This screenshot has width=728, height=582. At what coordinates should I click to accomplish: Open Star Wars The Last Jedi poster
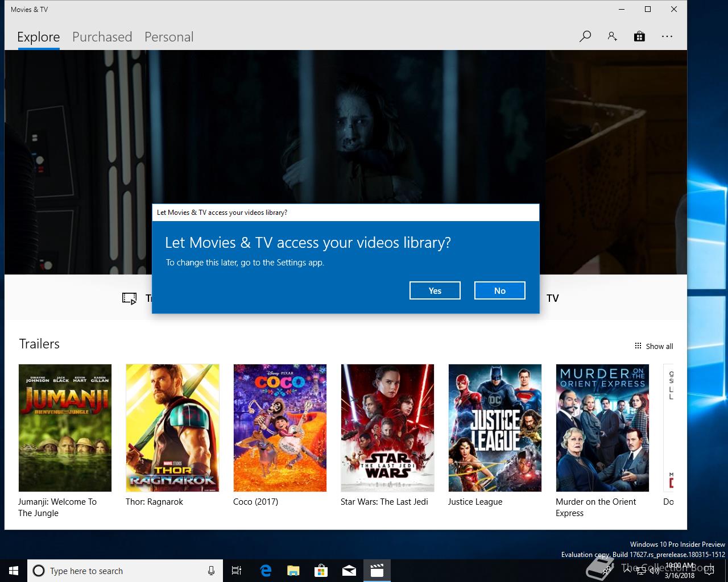coord(387,428)
